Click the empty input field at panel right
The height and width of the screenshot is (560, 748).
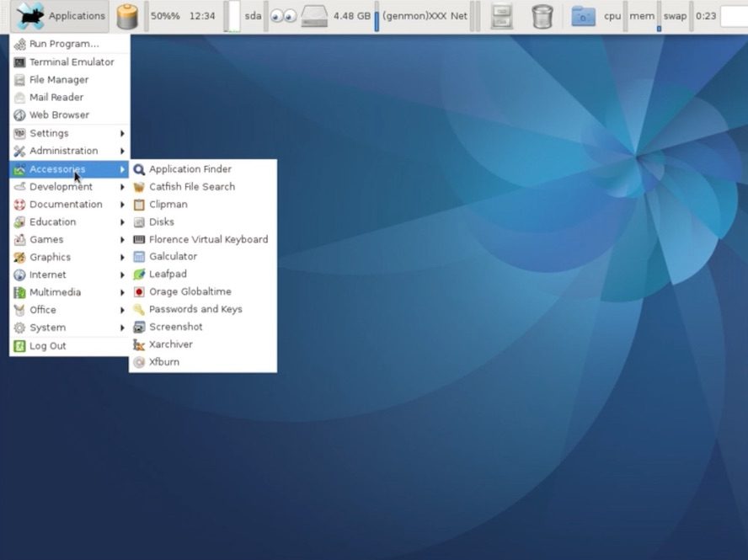point(735,16)
